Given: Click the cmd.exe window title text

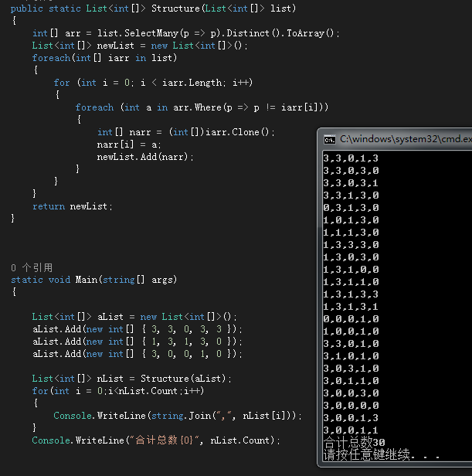Looking at the screenshot, I should (406, 139).
